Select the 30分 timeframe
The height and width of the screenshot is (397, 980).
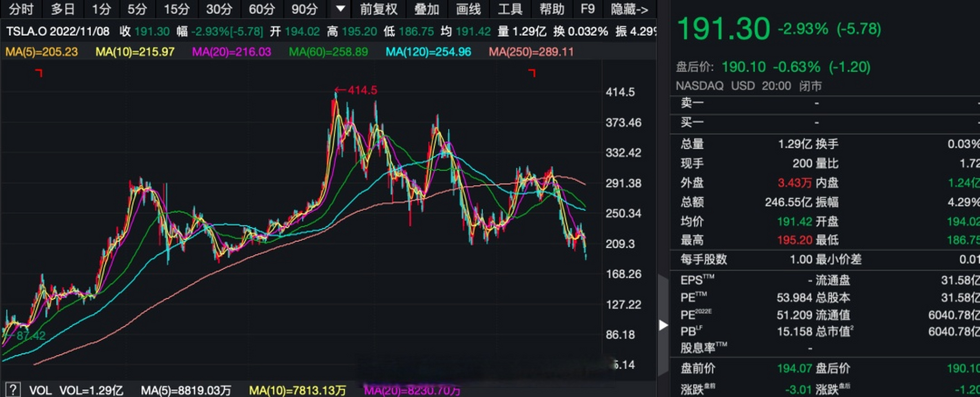pyautogui.click(x=219, y=9)
